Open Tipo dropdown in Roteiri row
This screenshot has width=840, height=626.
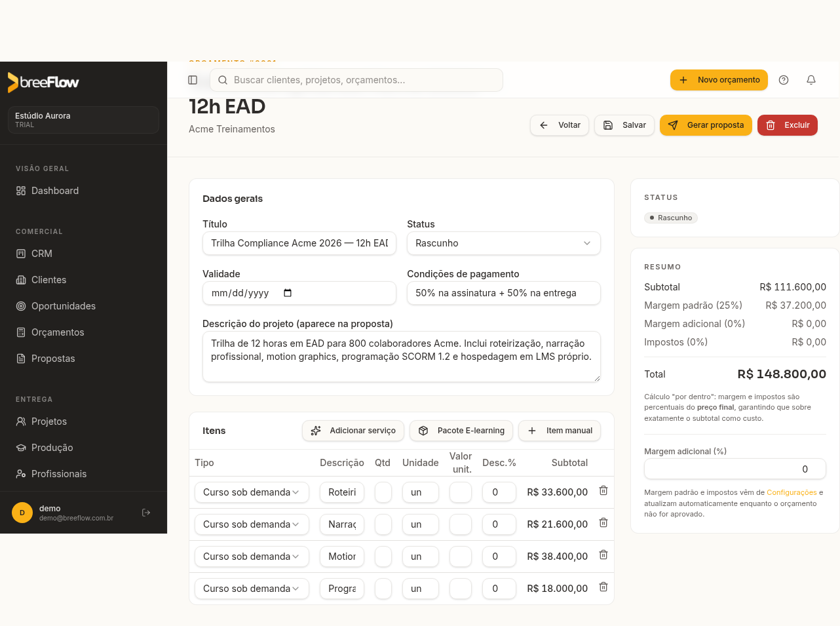tap(252, 492)
